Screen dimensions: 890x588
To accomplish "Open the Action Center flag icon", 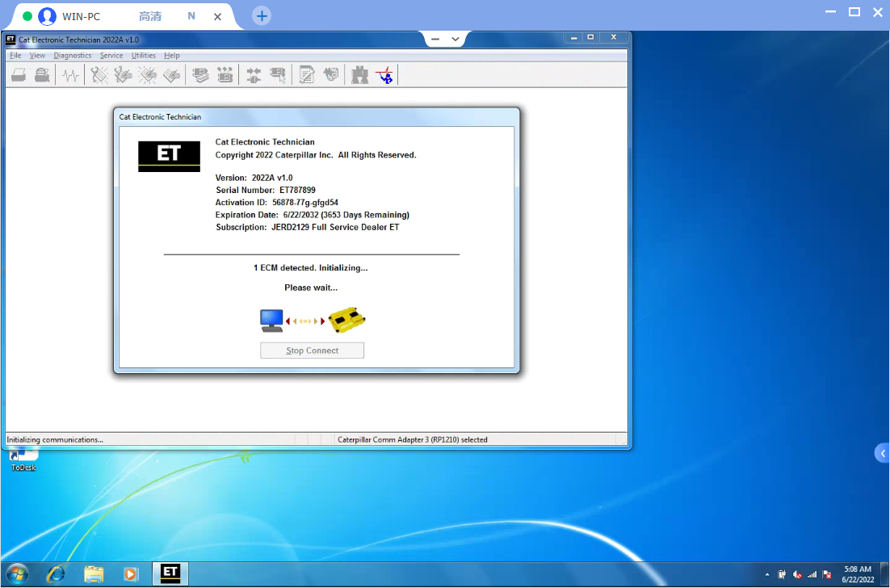I will click(827, 574).
